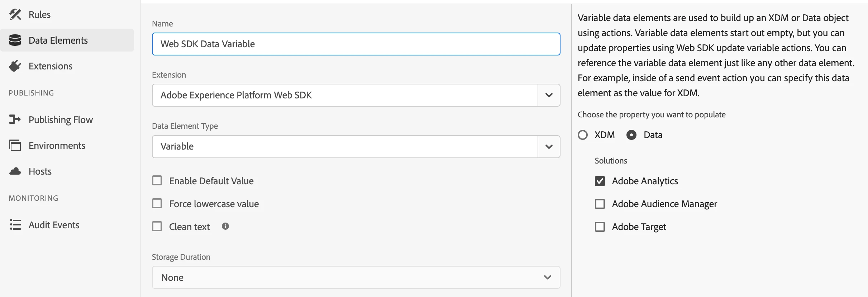Click the Storage Duration label
The width and height of the screenshot is (868, 297).
(181, 257)
